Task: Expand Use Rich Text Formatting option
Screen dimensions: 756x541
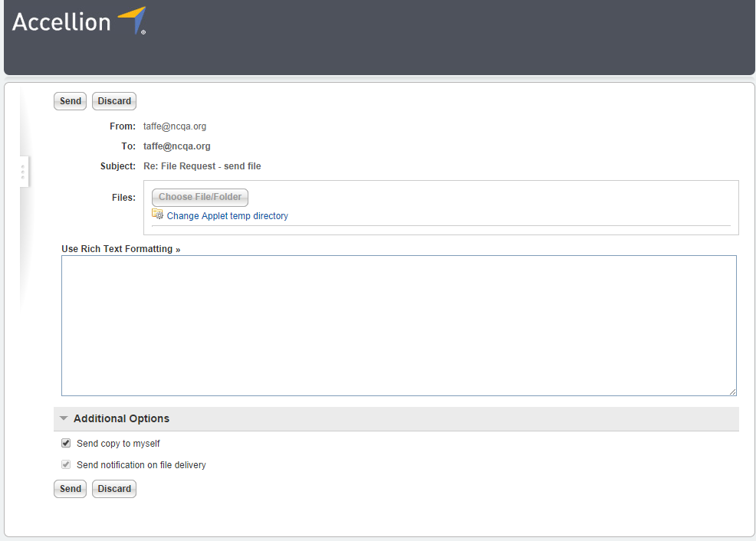Action: click(120, 249)
